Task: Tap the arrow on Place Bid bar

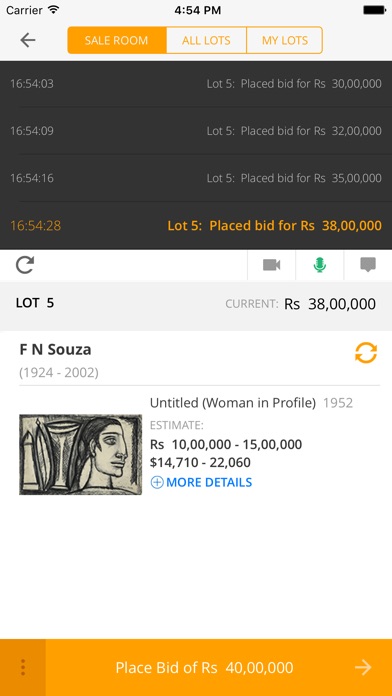Action: (363, 667)
